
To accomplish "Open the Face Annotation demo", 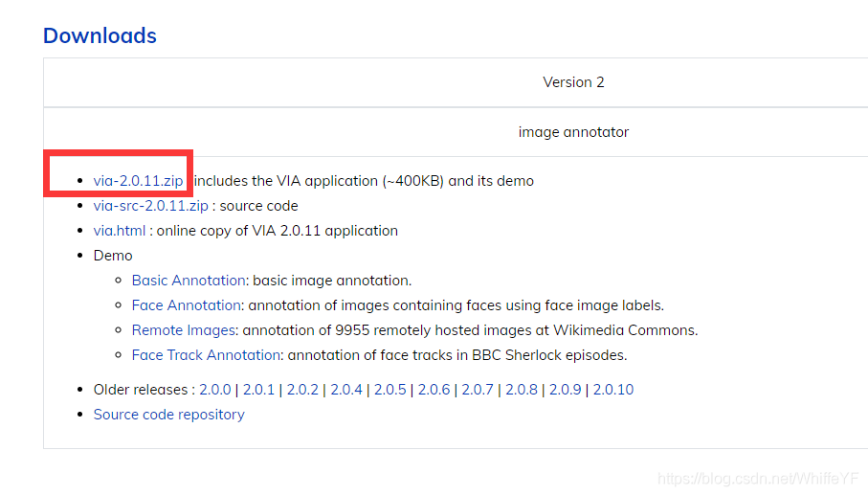I will click(187, 305).
